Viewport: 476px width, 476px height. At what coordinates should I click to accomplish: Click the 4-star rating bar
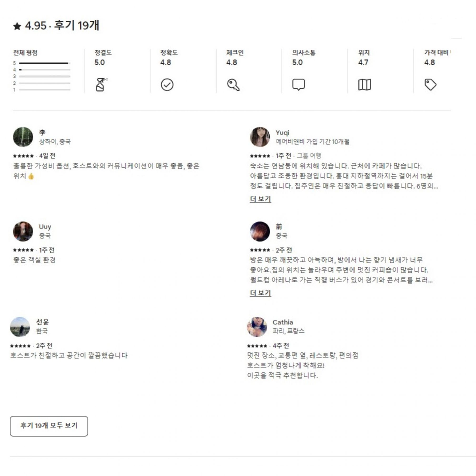(x=45, y=70)
